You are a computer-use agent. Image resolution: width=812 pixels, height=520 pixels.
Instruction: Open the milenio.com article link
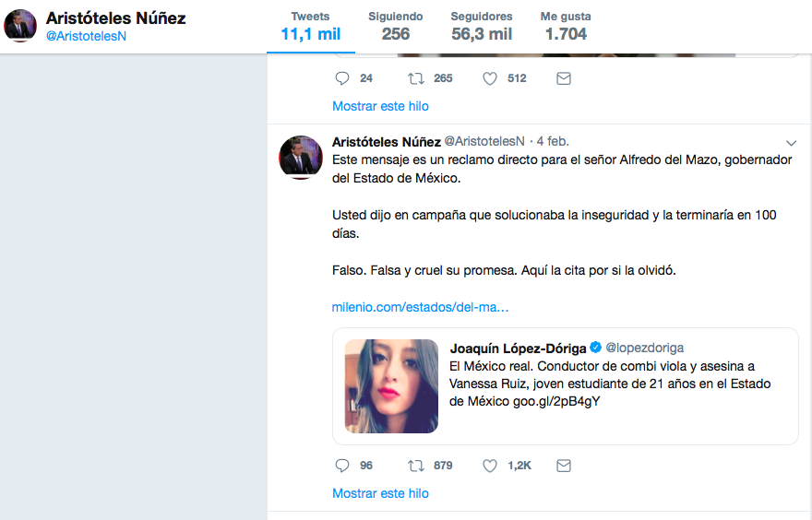(420, 306)
